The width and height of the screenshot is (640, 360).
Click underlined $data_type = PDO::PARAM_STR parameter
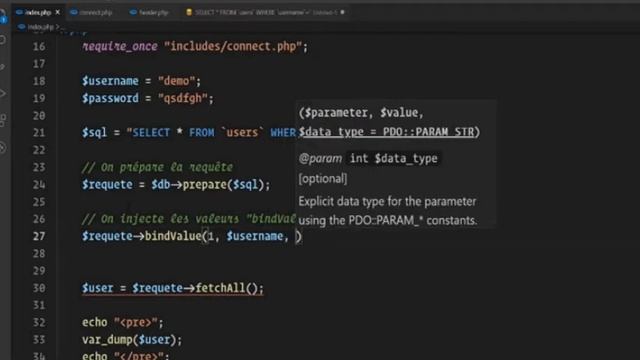coord(387,132)
